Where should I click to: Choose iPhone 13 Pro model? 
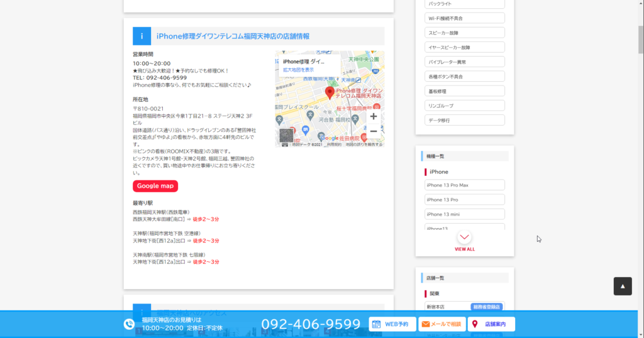[x=465, y=200]
